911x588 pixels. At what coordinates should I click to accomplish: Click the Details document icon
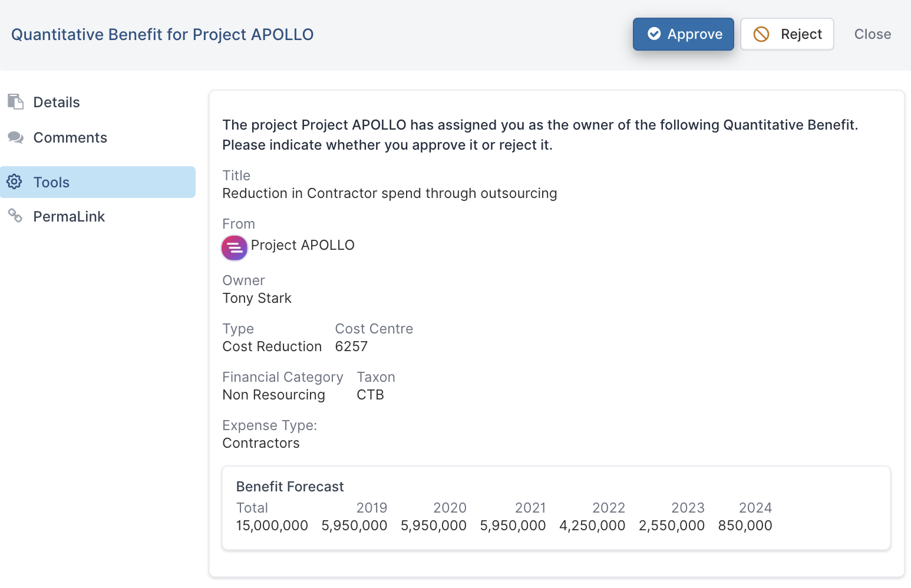coord(15,102)
